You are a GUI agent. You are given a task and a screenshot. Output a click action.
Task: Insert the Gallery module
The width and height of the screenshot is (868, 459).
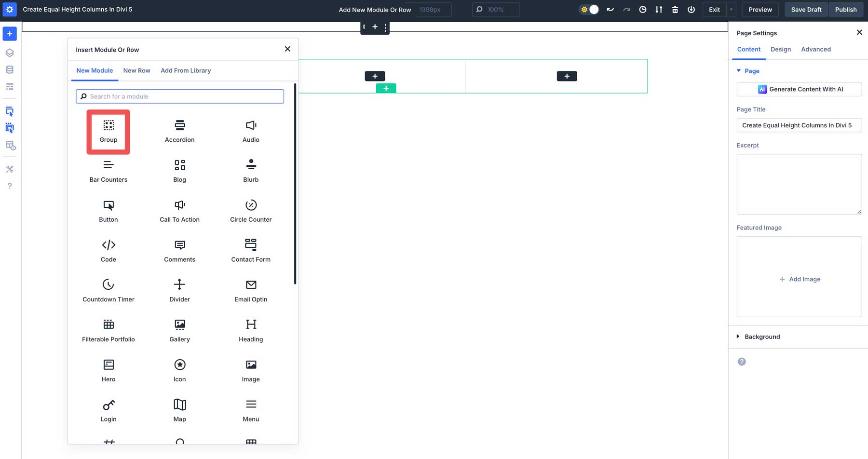(x=179, y=330)
